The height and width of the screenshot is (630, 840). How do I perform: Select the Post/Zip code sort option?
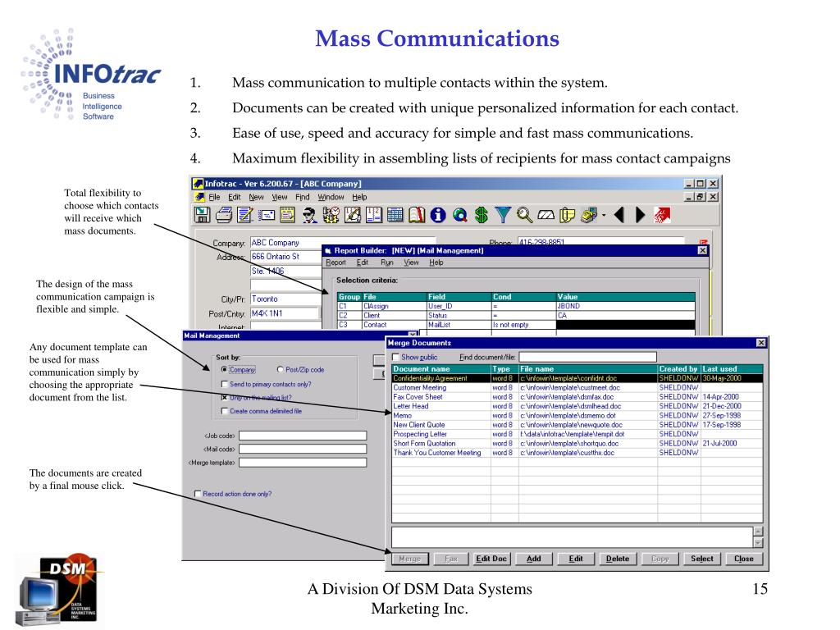(x=281, y=370)
